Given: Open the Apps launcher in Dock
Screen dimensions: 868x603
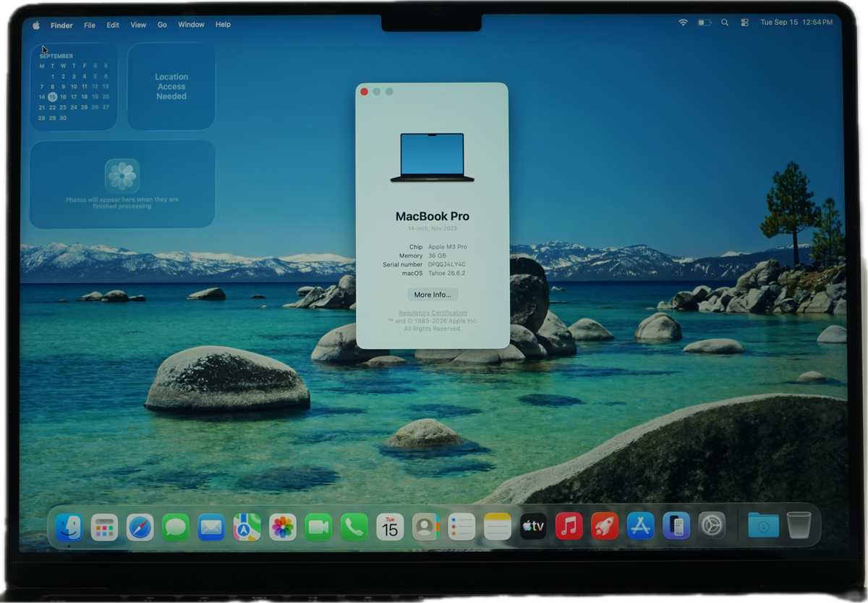Looking at the screenshot, I should [104, 527].
